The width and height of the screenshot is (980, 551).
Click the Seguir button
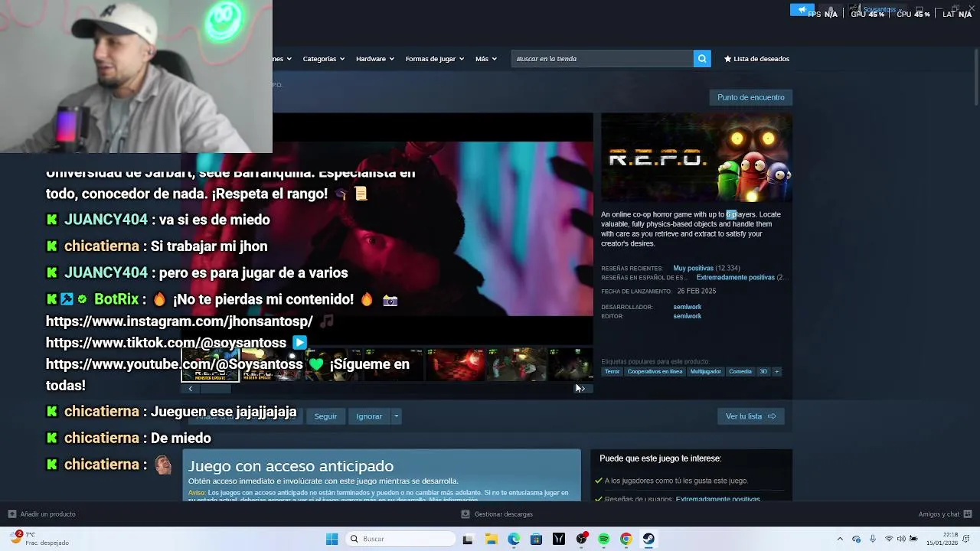point(325,416)
